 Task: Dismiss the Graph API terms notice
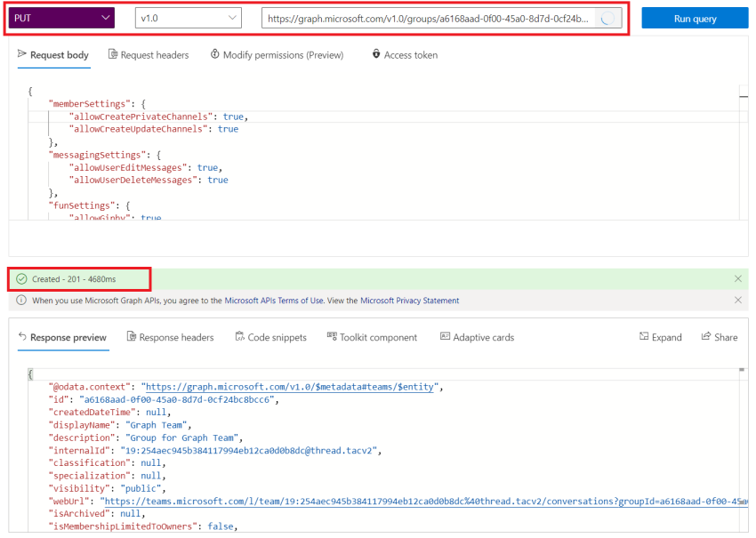737,301
